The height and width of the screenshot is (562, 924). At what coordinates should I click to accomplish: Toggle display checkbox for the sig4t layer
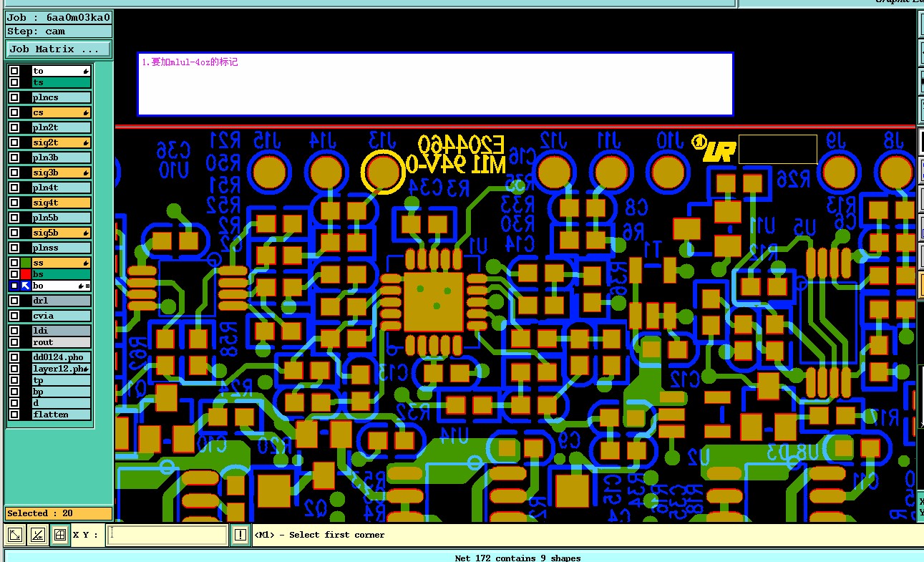coord(14,203)
